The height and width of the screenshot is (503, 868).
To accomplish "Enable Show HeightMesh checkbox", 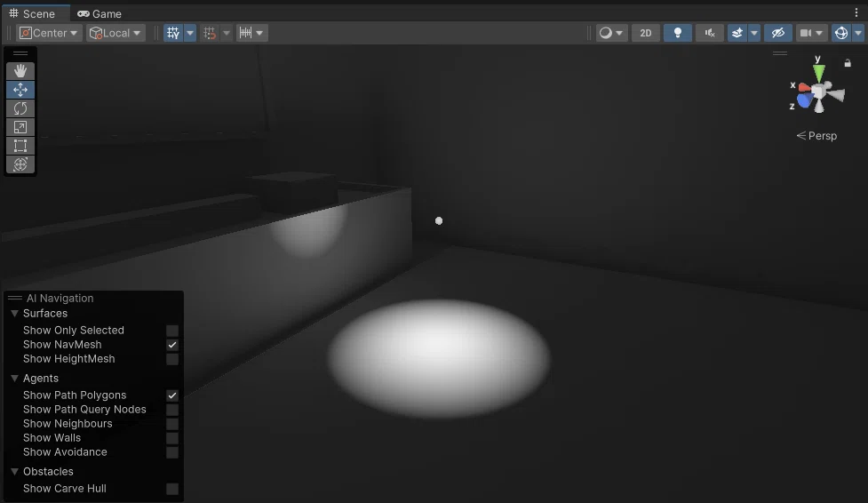I will coord(172,359).
